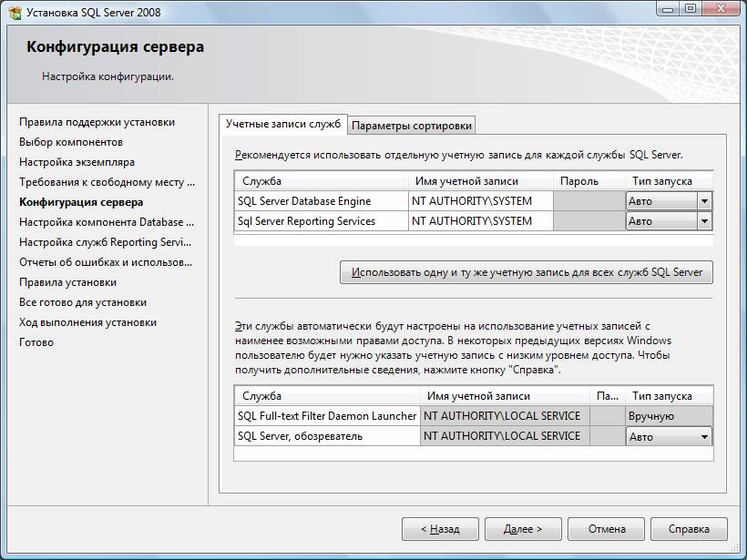The width and height of the screenshot is (747, 560).
Task: Click the SQL Server setup title bar icon
Action: tap(15, 12)
